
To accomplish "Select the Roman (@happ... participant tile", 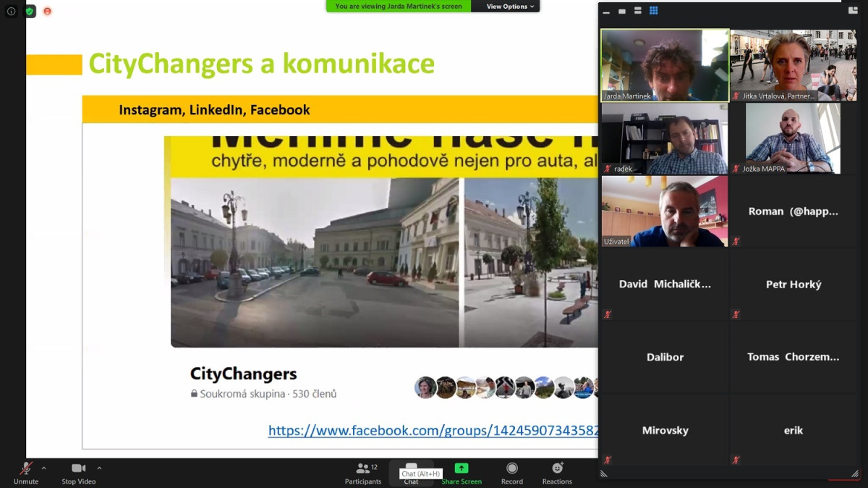I will coord(793,211).
